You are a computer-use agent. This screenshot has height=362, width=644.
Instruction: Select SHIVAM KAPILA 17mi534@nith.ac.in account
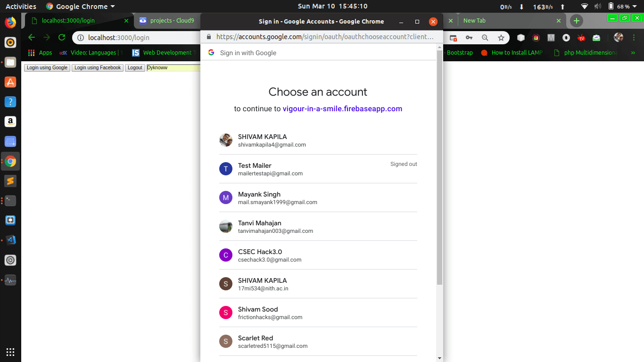click(318, 284)
